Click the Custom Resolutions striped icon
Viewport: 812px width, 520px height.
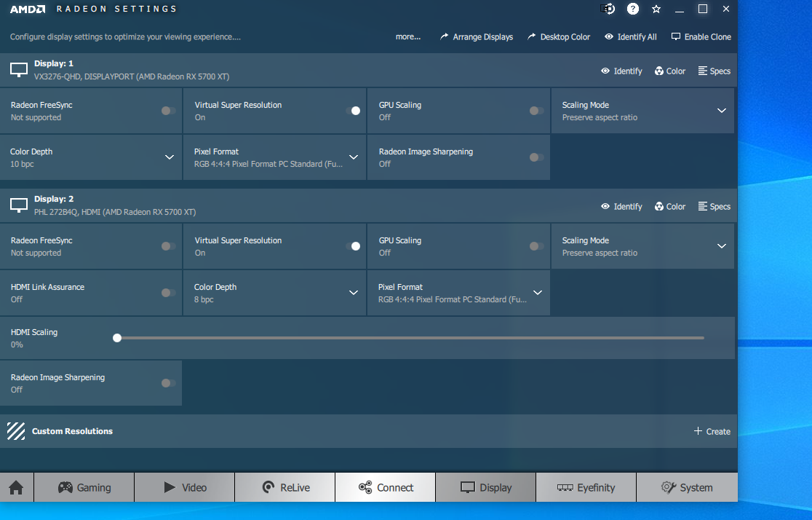coord(16,431)
